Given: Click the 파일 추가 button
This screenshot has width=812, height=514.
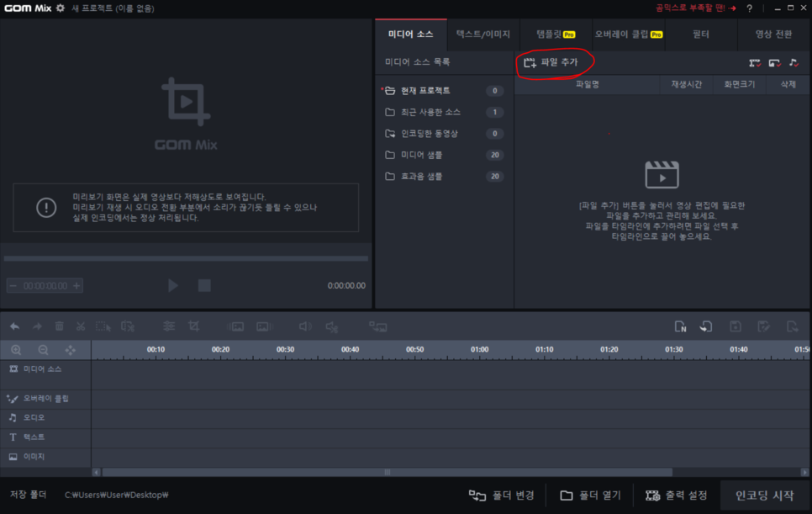Looking at the screenshot, I should click(x=551, y=63).
